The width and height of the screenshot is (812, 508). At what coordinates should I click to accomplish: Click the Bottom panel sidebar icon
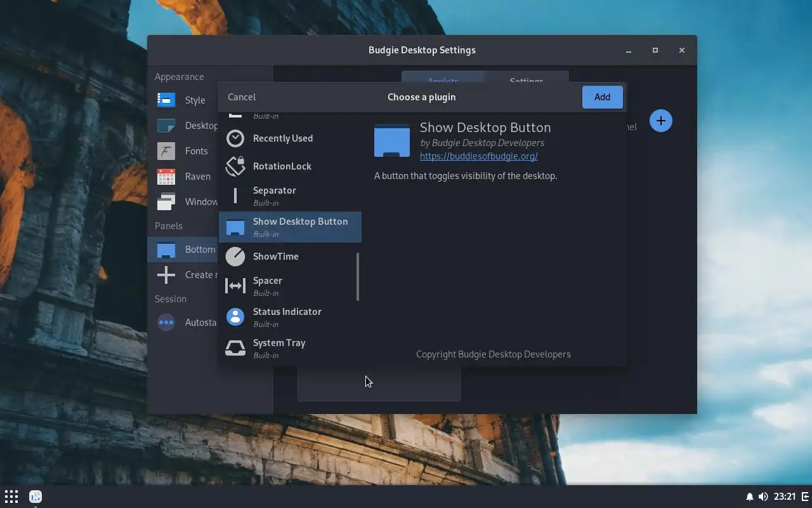[x=166, y=250]
